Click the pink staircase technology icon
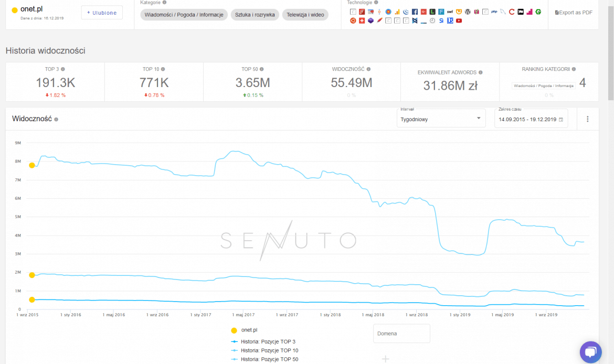614x364 pixels. coord(530,12)
